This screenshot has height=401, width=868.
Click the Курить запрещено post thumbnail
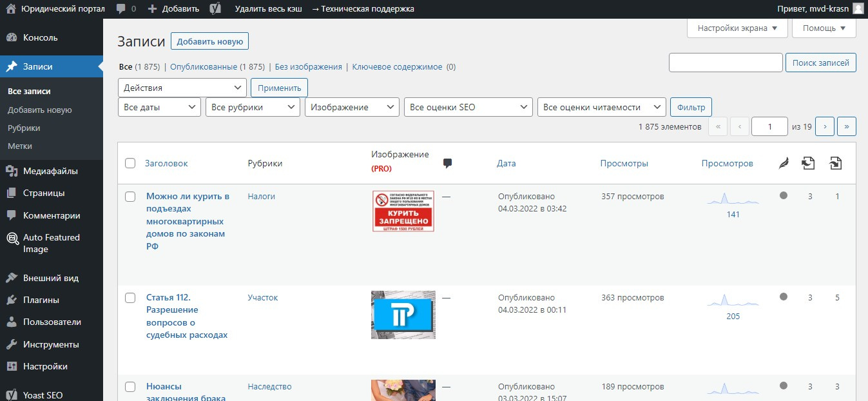click(403, 211)
